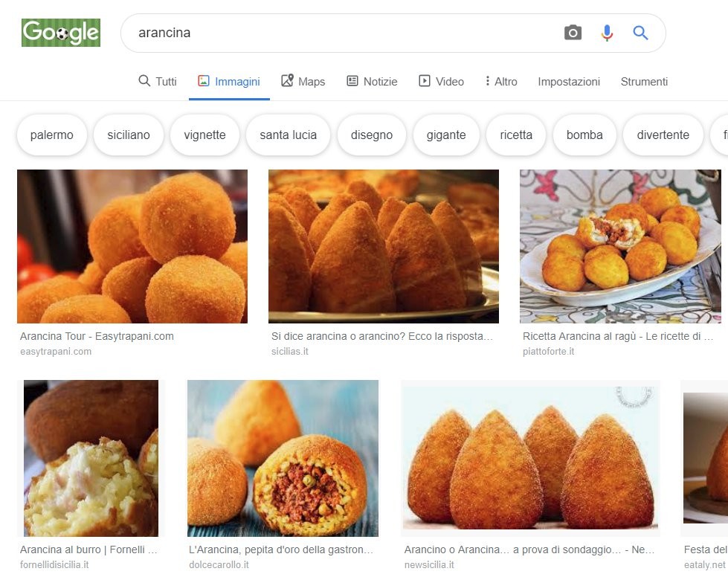This screenshot has width=728, height=577.
Task: Switch to the Tutti results tab
Action: point(158,82)
